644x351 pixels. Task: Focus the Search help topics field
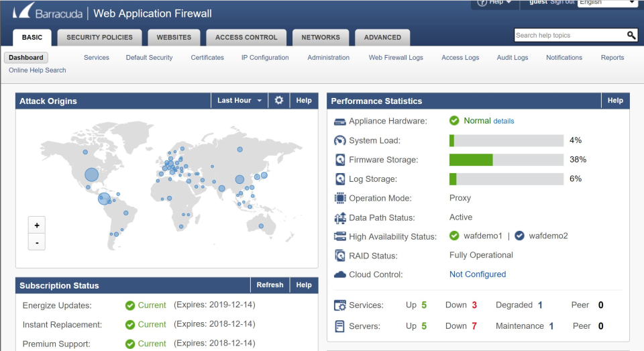pos(570,36)
